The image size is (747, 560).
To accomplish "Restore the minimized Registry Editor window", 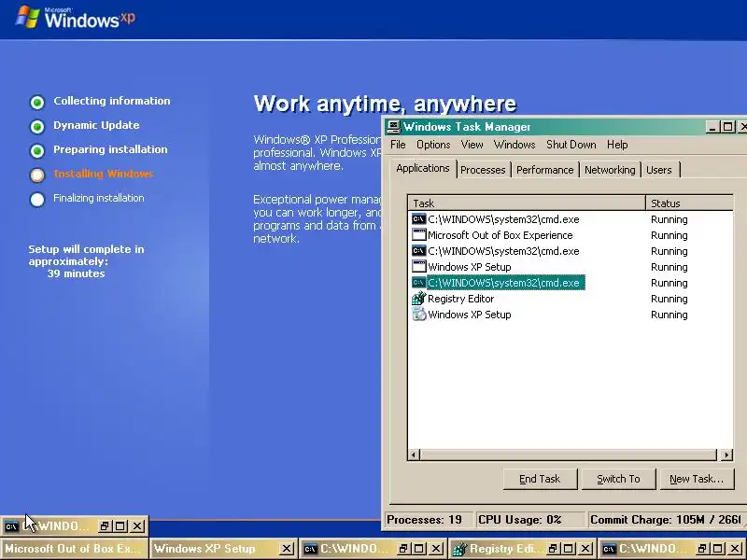I will pos(553,549).
